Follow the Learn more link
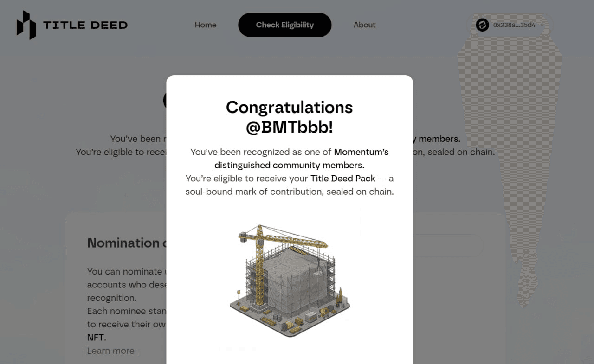Image resolution: width=594 pixels, height=364 pixels. point(110,351)
